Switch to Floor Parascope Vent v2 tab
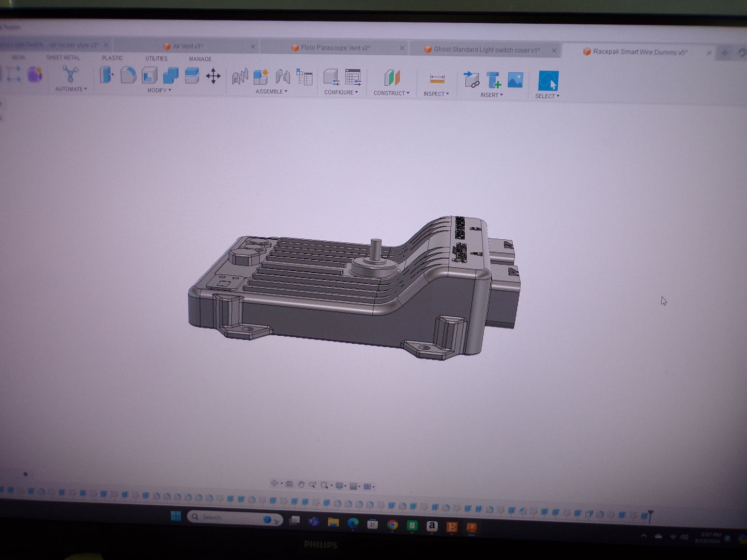 click(335, 48)
